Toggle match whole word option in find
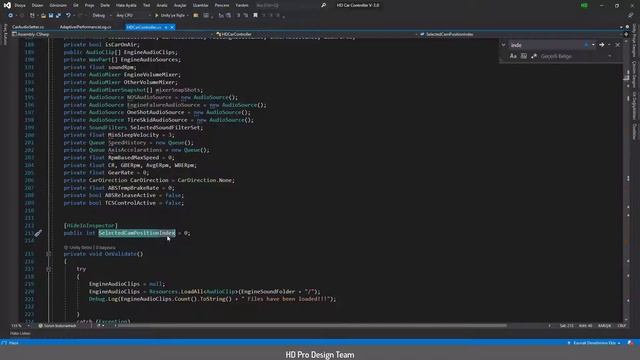 click(524, 56)
